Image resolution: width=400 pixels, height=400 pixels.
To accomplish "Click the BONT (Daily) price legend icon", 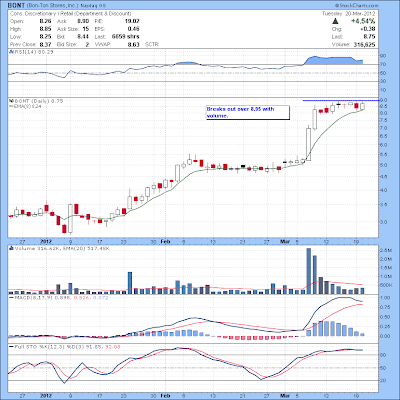I will (11, 101).
